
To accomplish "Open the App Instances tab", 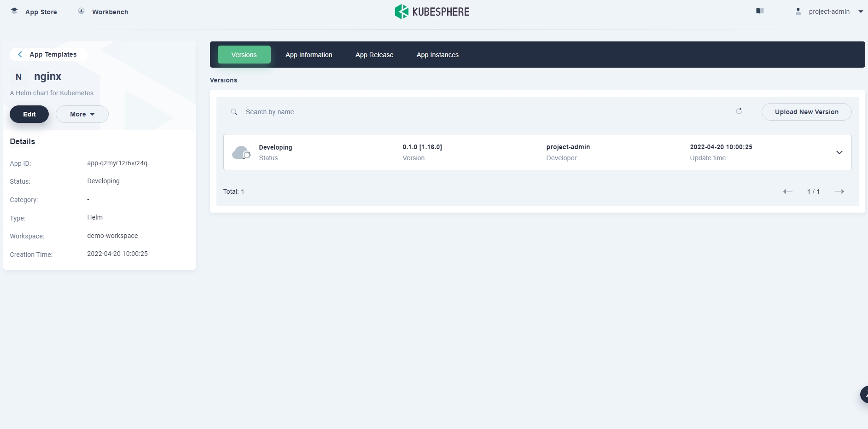I will click(437, 55).
